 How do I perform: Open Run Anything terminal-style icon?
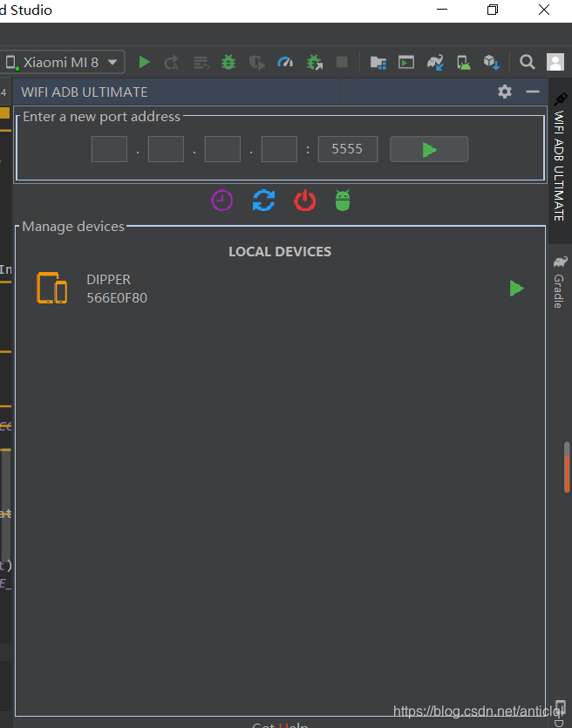[406, 62]
